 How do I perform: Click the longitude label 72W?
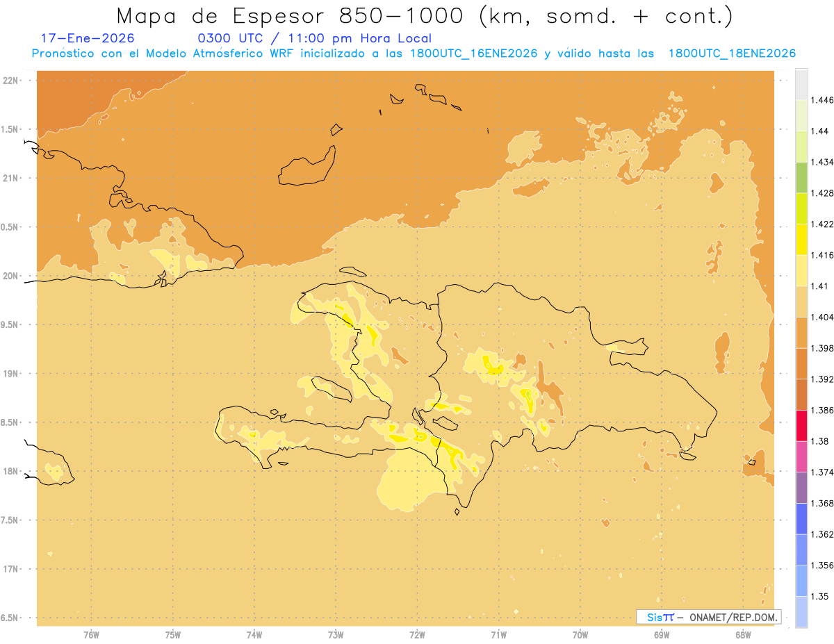click(417, 635)
